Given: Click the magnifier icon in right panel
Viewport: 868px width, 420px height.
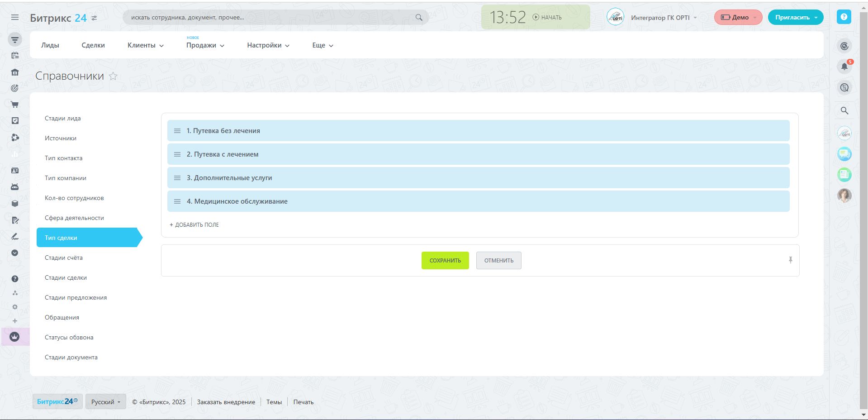Looking at the screenshot, I should (844, 110).
